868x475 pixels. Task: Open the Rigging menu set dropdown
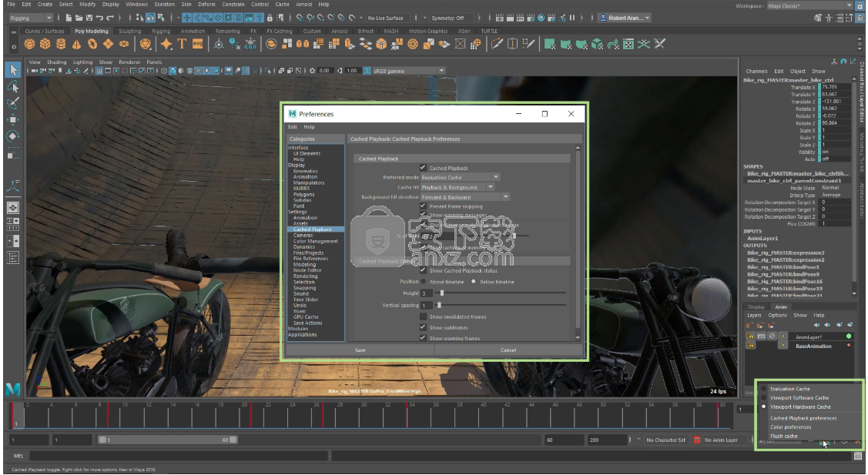(31, 18)
